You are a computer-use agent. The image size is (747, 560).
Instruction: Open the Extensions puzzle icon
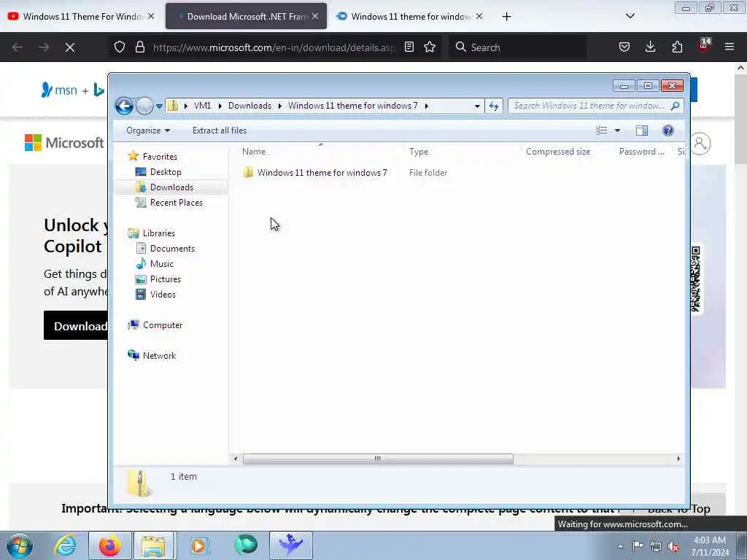click(677, 47)
